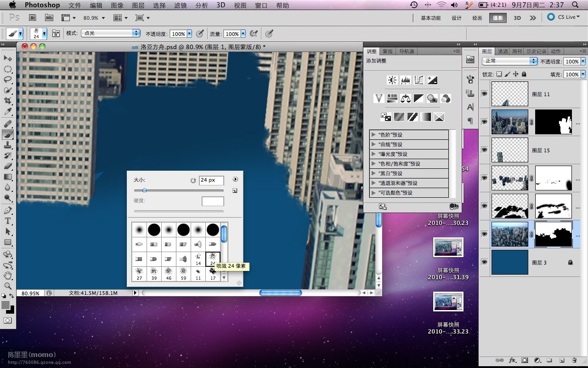Switch to the 蒙版 tab
Screen dimensions: 588x368
coord(388,52)
